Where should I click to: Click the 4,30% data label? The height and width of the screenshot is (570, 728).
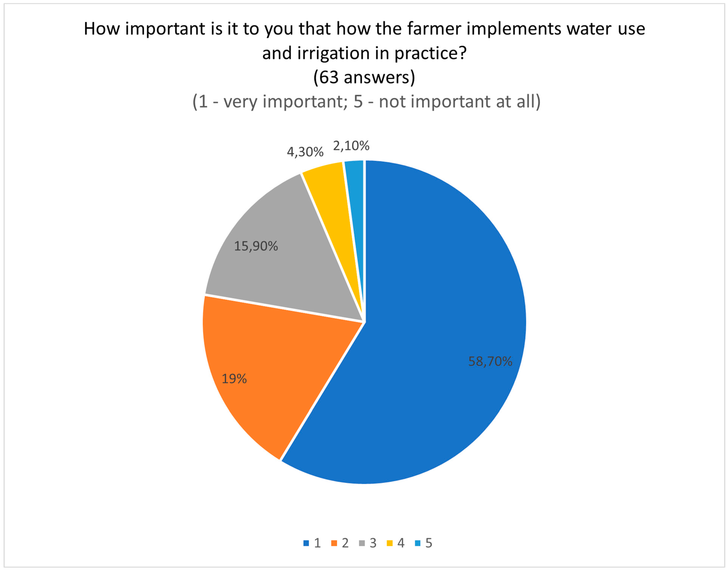[x=305, y=152]
